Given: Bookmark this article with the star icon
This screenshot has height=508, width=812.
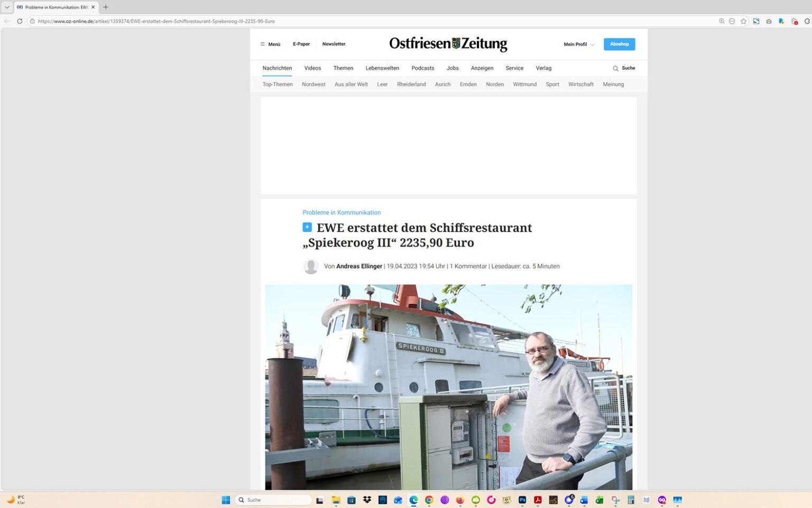Looking at the screenshot, I should click(744, 21).
